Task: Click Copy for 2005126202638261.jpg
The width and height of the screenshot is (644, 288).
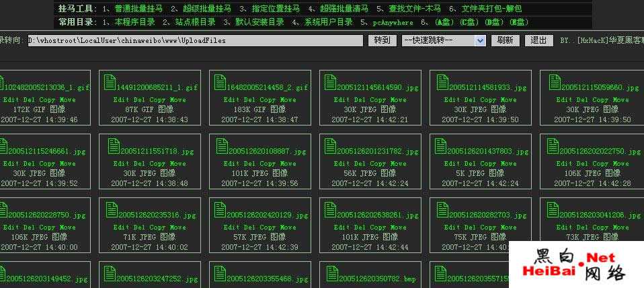Action: [378, 228]
